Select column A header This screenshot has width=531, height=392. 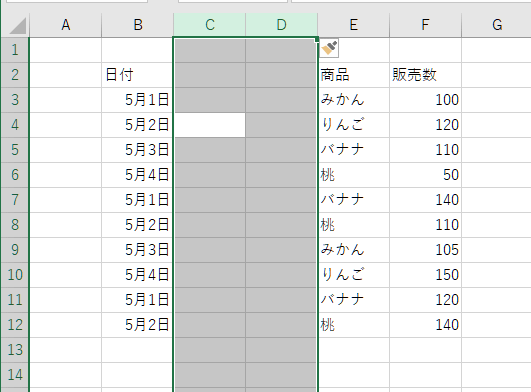click(x=66, y=25)
